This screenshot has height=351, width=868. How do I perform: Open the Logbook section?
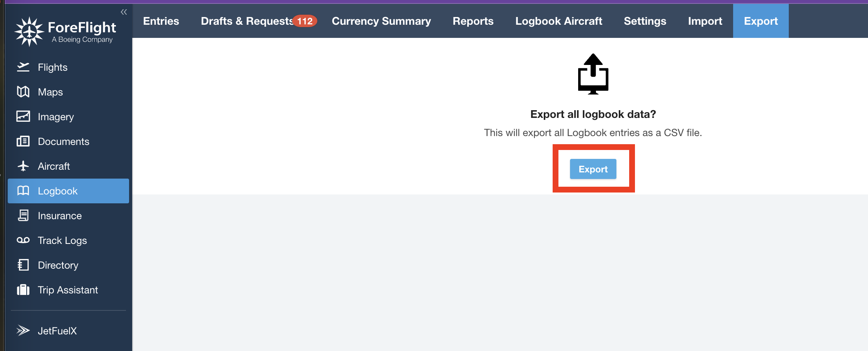click(58, 191)
